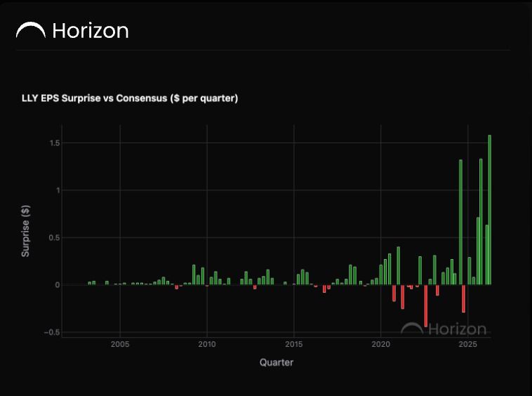Click the 2005 x-axis tick label

120,345
